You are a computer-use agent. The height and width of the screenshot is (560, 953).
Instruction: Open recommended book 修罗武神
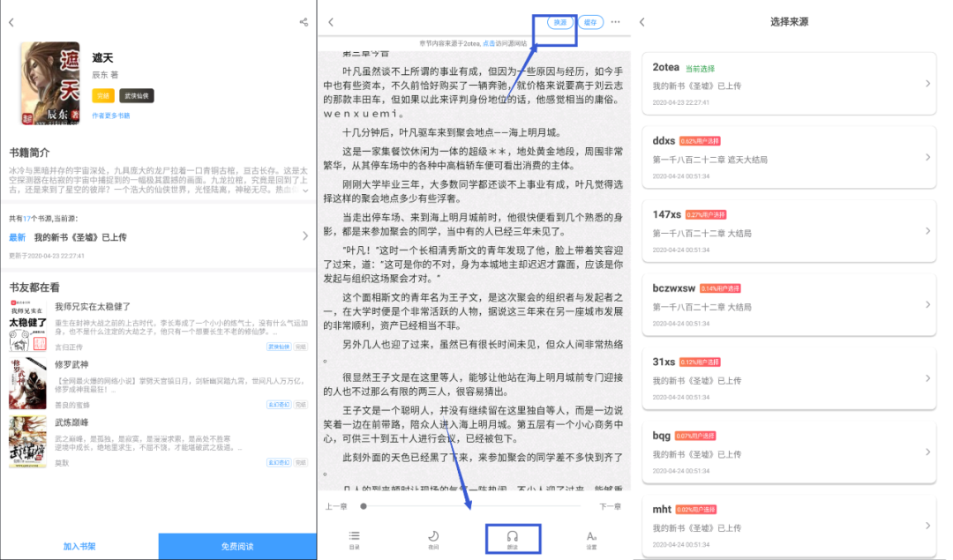pyautogui.click(x=158, y=384)
